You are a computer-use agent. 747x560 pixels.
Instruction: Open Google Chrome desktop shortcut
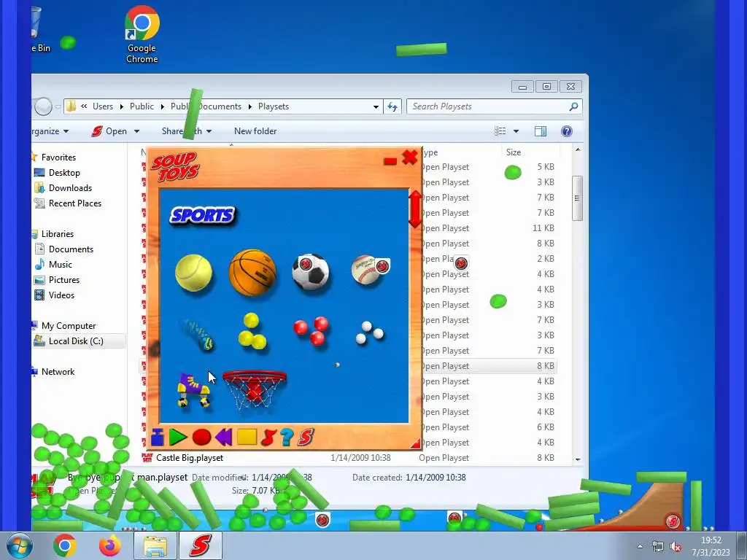[x=142, y=34]
